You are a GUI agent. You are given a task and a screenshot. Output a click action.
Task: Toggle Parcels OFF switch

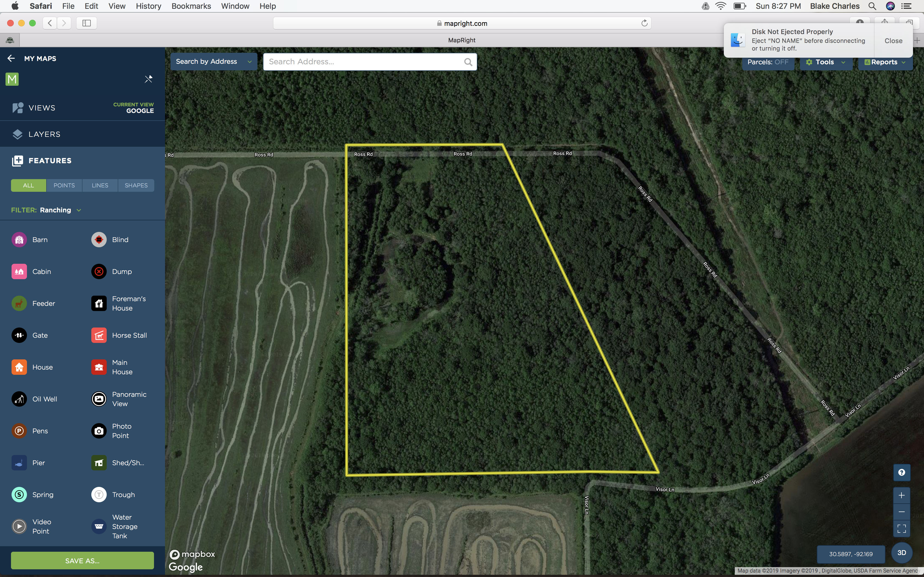(768, 62)
